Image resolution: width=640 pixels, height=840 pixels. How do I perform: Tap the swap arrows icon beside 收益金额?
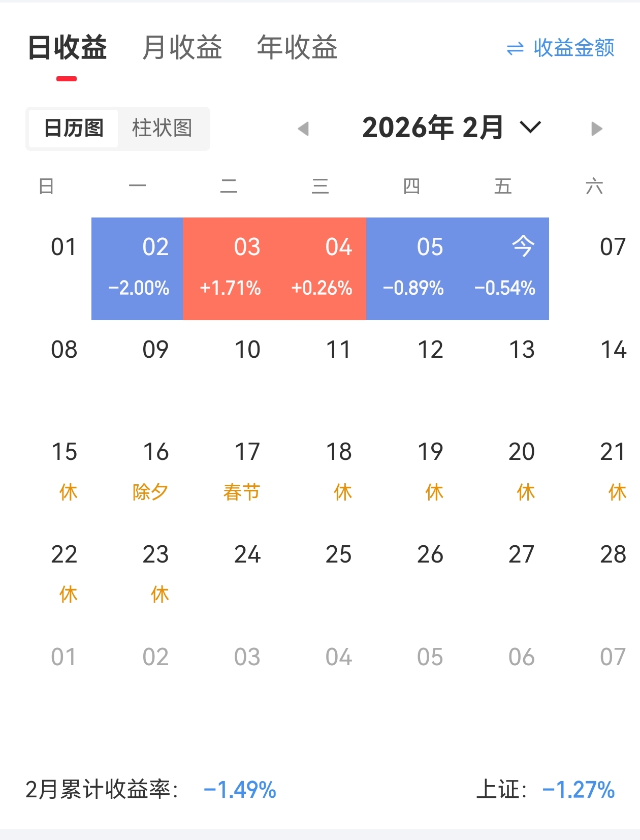pyautogui.click(x=515, y=49)
